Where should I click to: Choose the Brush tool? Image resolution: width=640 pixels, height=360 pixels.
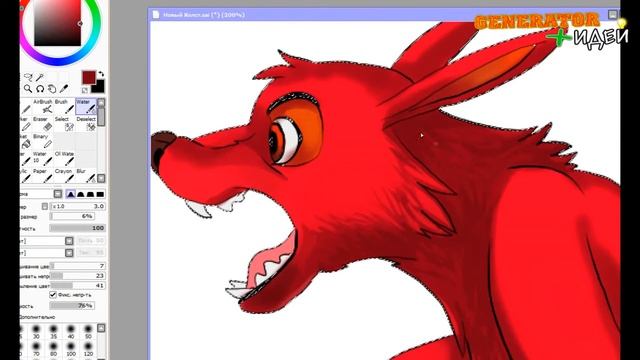pos(64,106)
